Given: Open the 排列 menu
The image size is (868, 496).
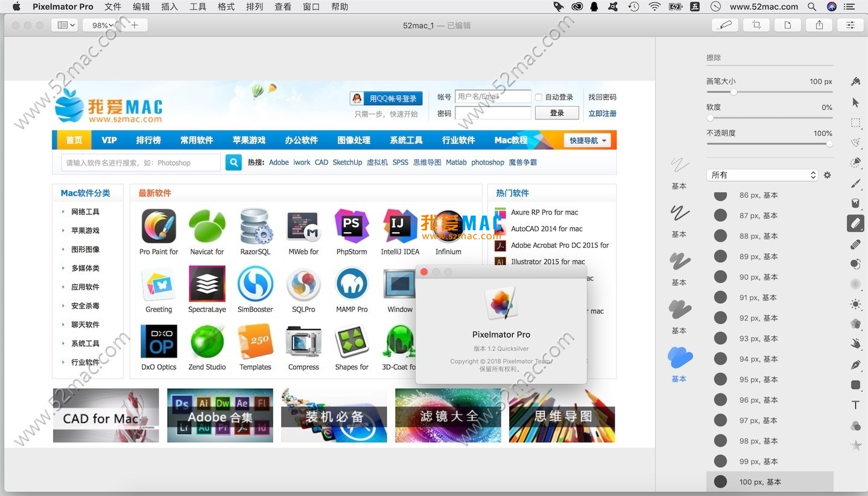Looking at the screenshot, I should point(255,7).
